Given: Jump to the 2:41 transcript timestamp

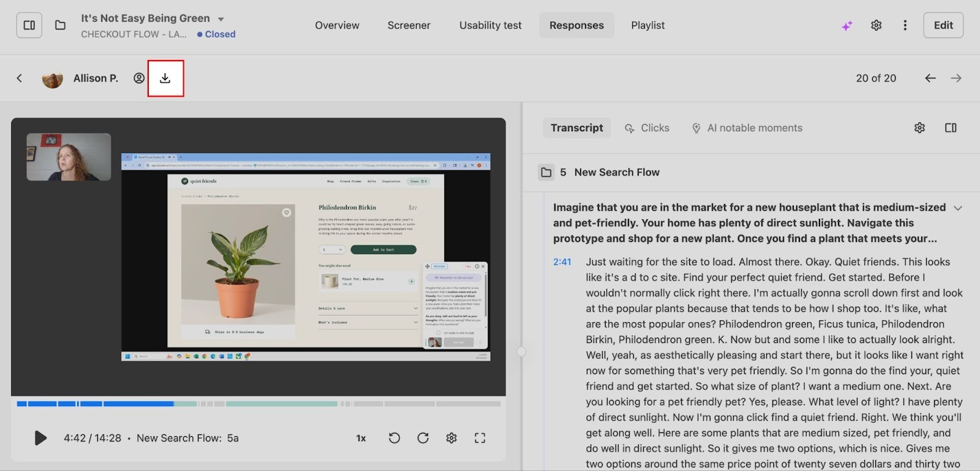Looking at the screenshot, I should 562,262.
